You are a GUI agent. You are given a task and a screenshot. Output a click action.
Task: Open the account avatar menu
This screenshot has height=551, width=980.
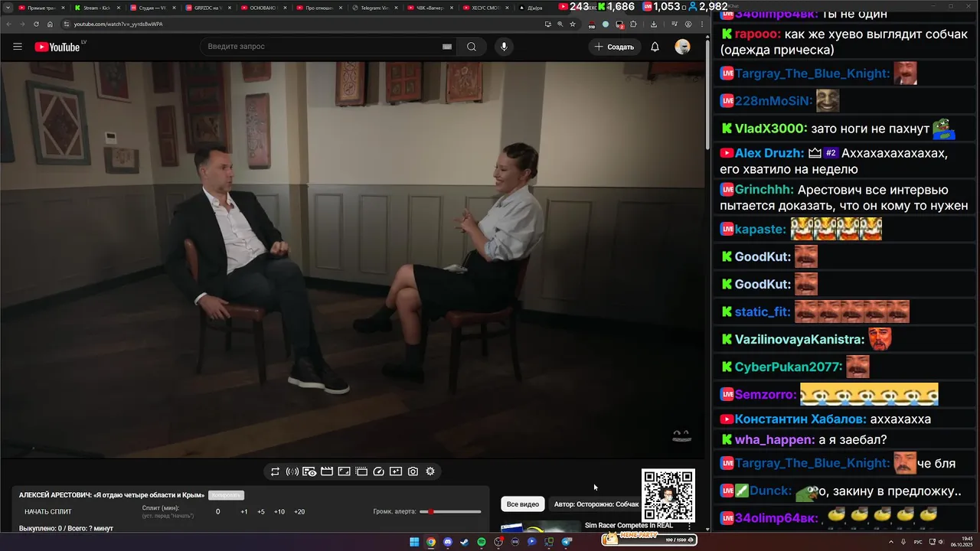(x=682, y=47)
